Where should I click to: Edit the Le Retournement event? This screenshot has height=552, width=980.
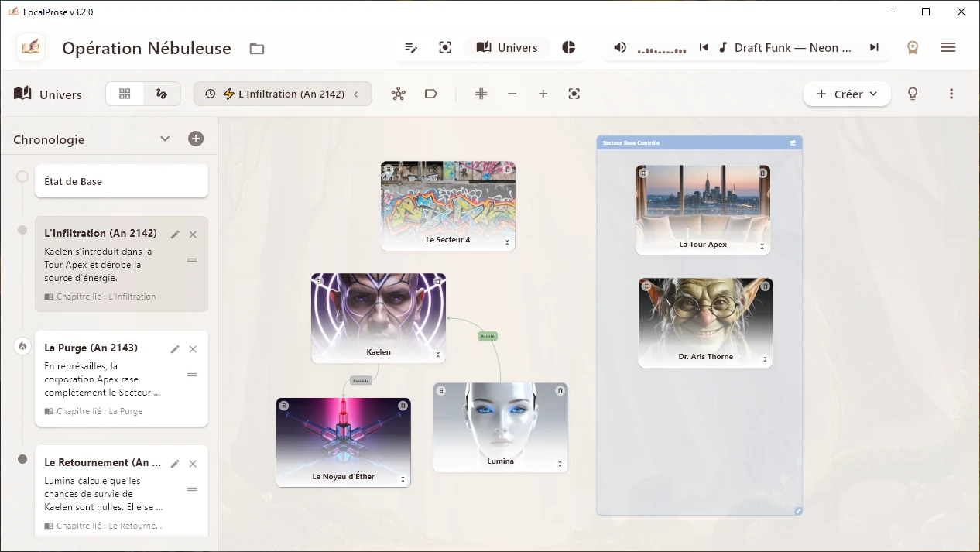(175, 464)
